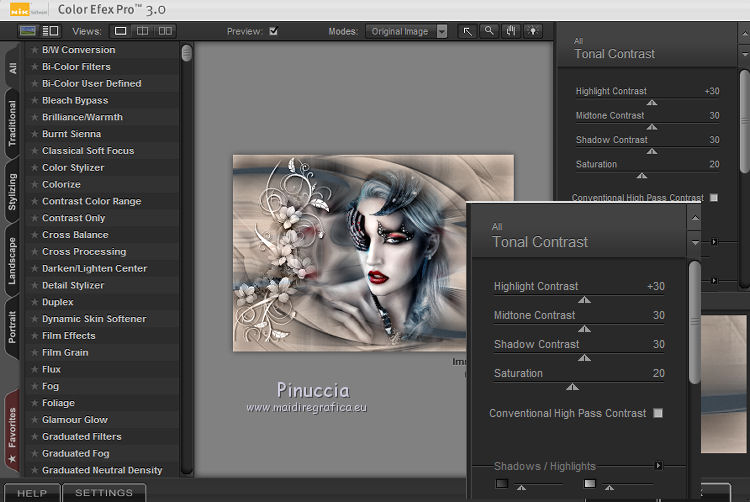750x502 pixels.
Task: Switch to the Landscape category tab
Action: click(x=12, y=262)
